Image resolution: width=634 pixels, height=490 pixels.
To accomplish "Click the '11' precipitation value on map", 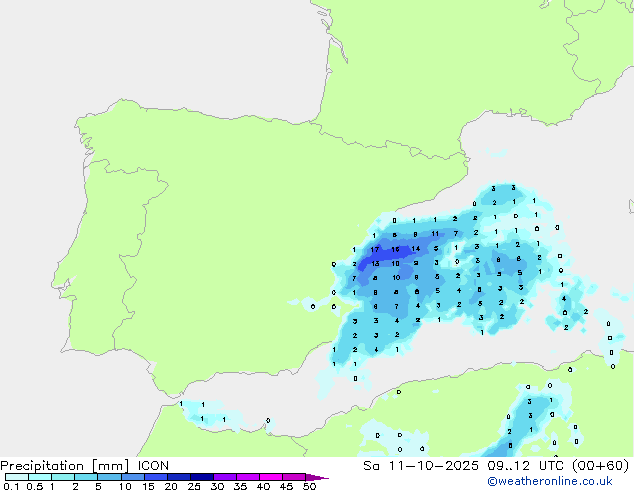I will pyautogui.click(x=435, y=234).
